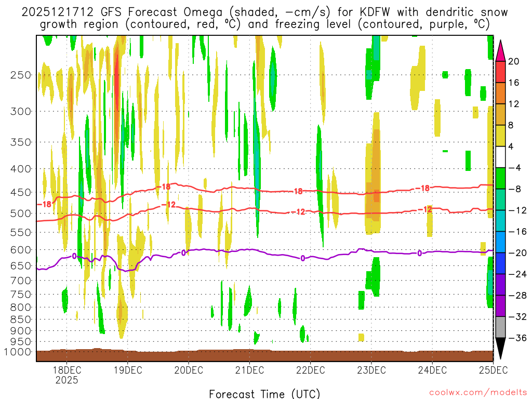532x399 pixels.
Task: Click the black bottom arrow of color bar
Action: (500, 349)
